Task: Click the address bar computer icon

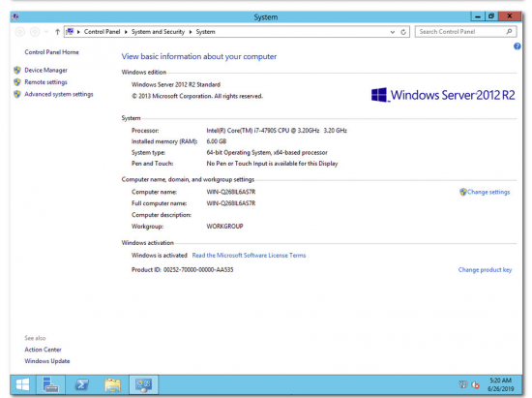Action: click(x=70, y=32)
